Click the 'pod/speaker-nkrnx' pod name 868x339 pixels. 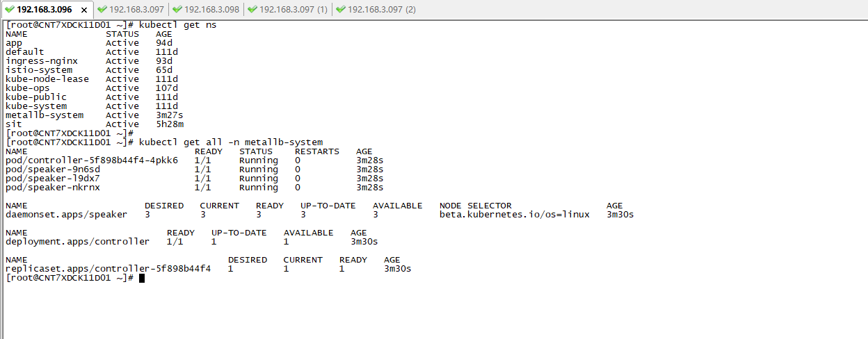53,188
